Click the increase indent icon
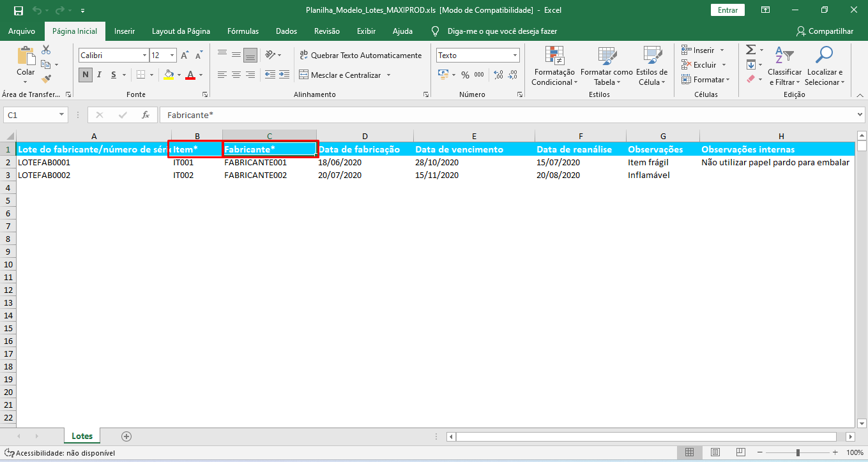868x462 pixels. click(284, 75)
